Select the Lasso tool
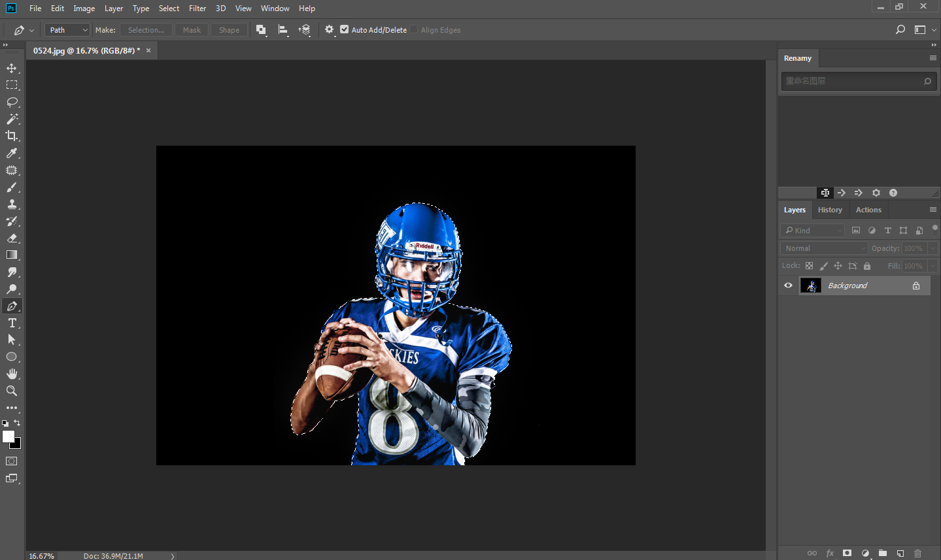Viewport: 941px width, 560px height. tap(12, 102)
